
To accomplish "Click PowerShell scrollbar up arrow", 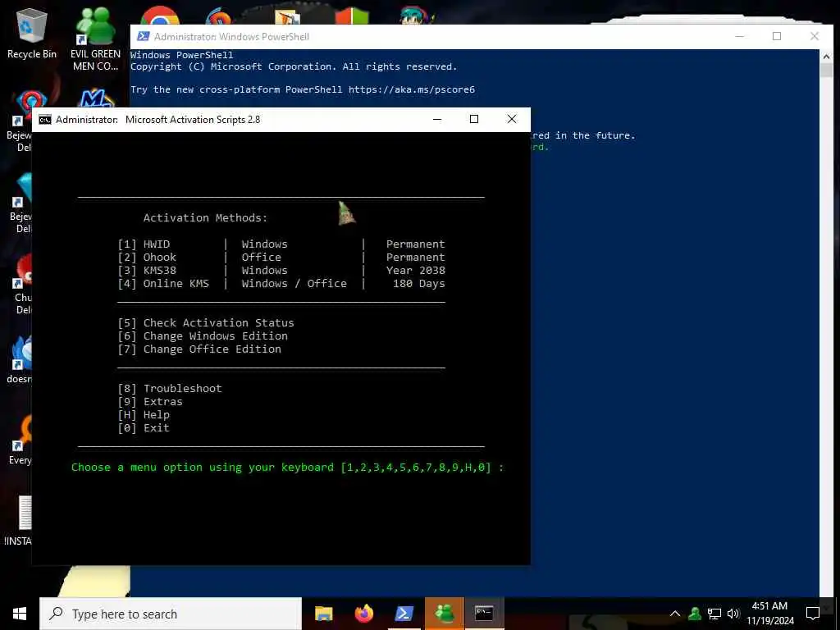I will click(826, 56).
